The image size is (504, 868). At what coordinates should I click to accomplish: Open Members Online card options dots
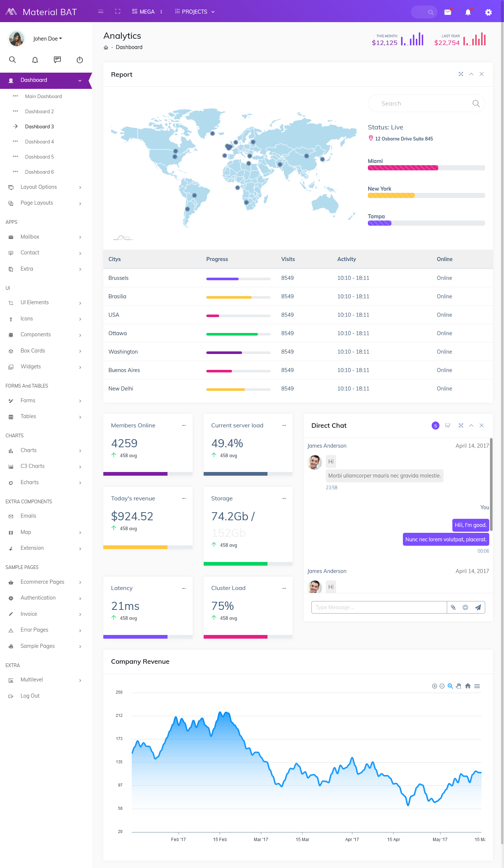[x=184, y=426]
